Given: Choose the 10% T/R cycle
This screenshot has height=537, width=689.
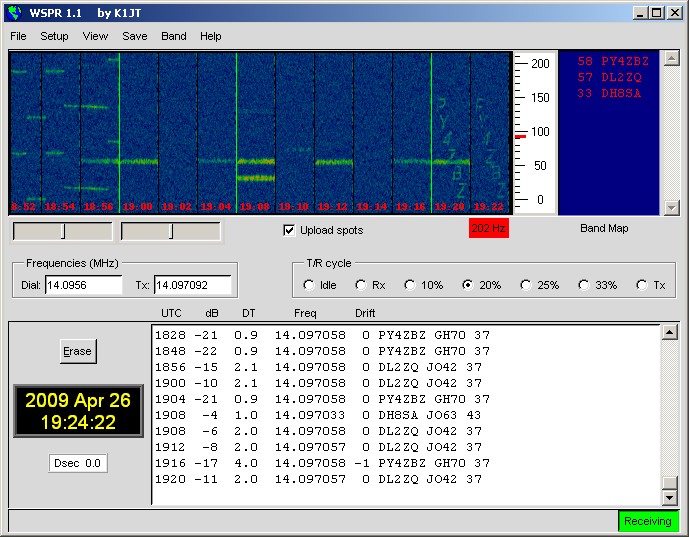Looking at the screenshot, I should click(410, 285).
